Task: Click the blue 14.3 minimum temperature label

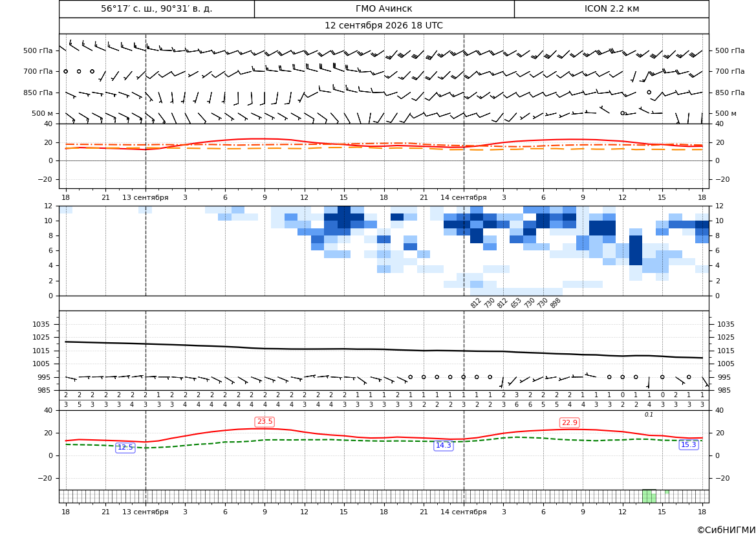Action: (444, 445)
